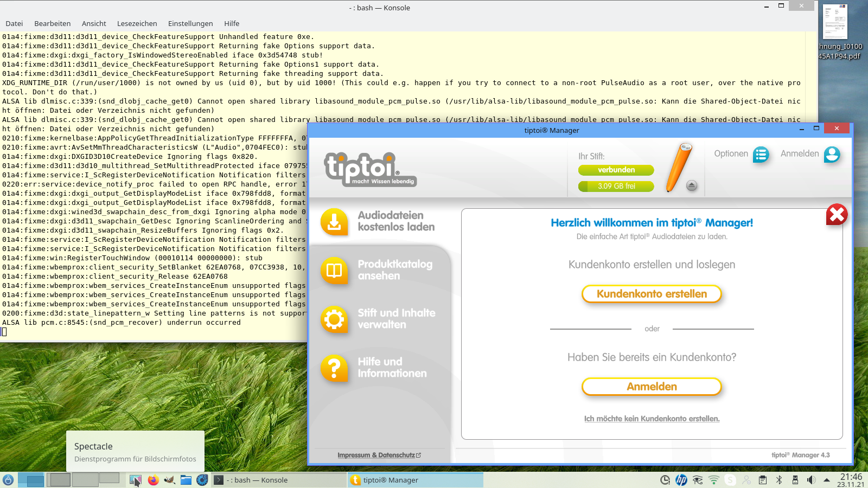Open the HP tray icon
Screen dimensions: 868x488
[681, 480]
